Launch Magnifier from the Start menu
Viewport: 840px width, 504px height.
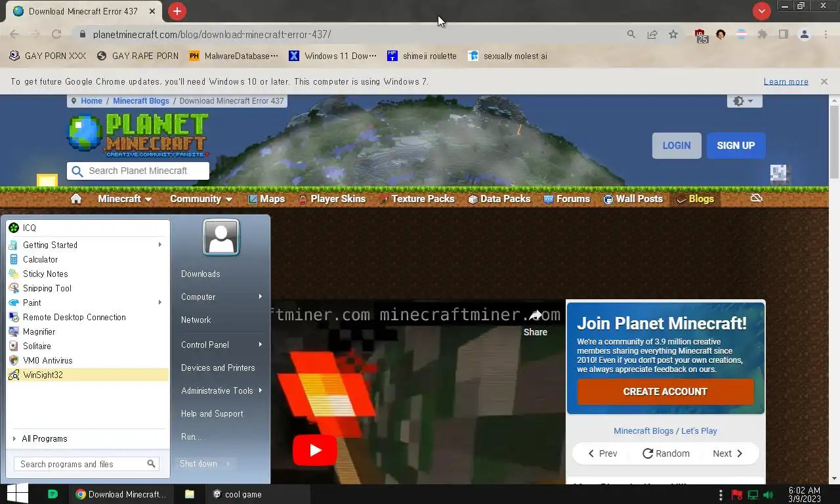(x=88, y=331)
